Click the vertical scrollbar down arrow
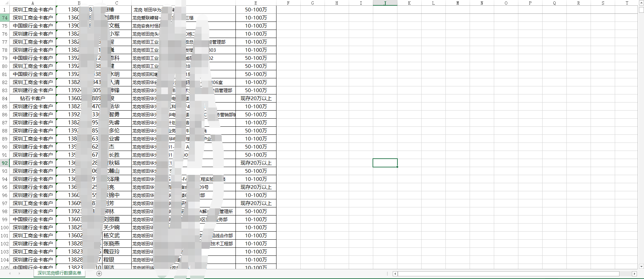 (x=641, y=267)
